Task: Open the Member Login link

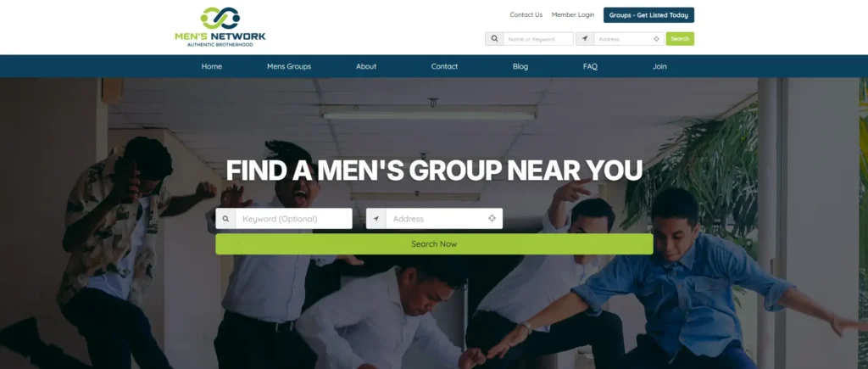Action: (x=573, y=15)
